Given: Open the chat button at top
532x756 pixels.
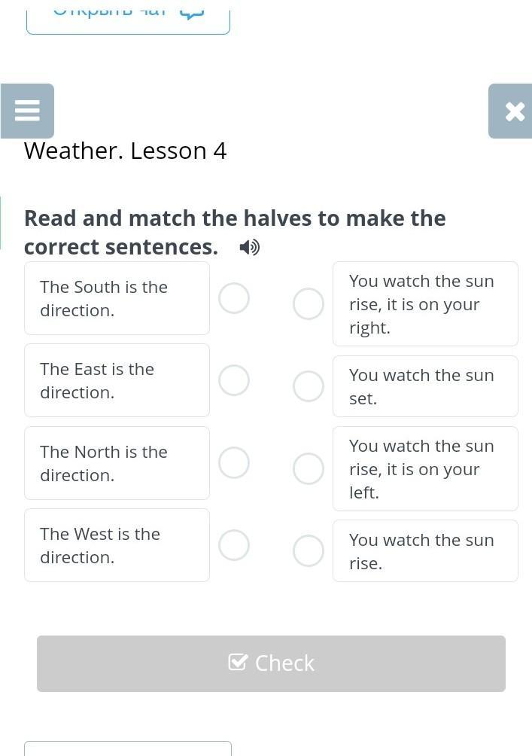Looking at the screenshot, I should point(128,20).
